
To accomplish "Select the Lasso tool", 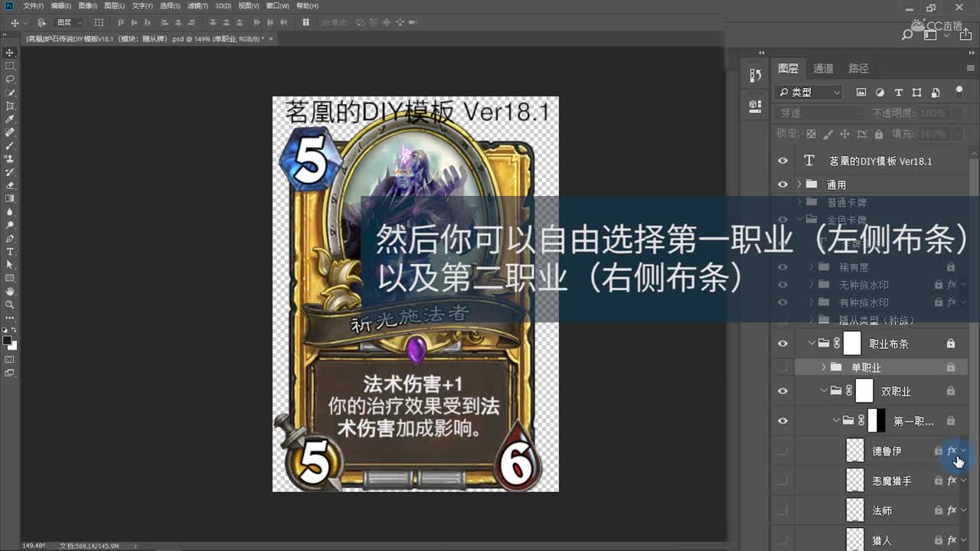I will click(10, 79).
